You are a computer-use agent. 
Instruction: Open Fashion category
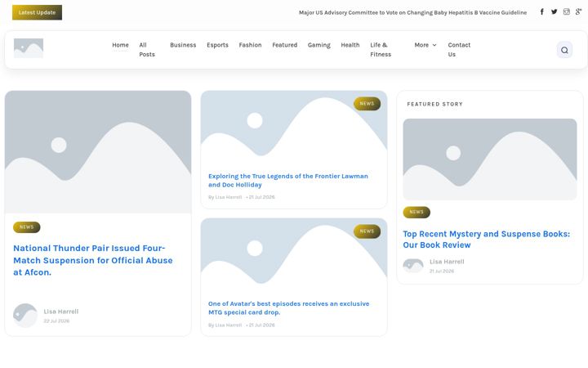point(250,45)
